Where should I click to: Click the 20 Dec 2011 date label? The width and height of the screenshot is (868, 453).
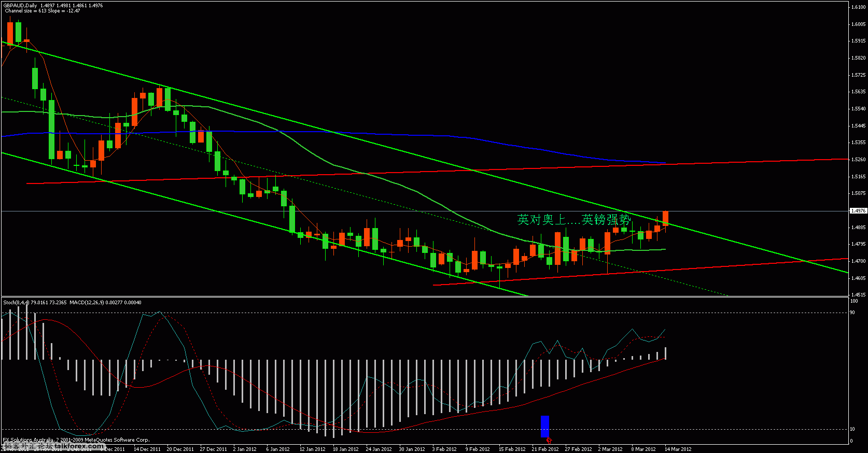pyautogui.click(x=180, y=449)
